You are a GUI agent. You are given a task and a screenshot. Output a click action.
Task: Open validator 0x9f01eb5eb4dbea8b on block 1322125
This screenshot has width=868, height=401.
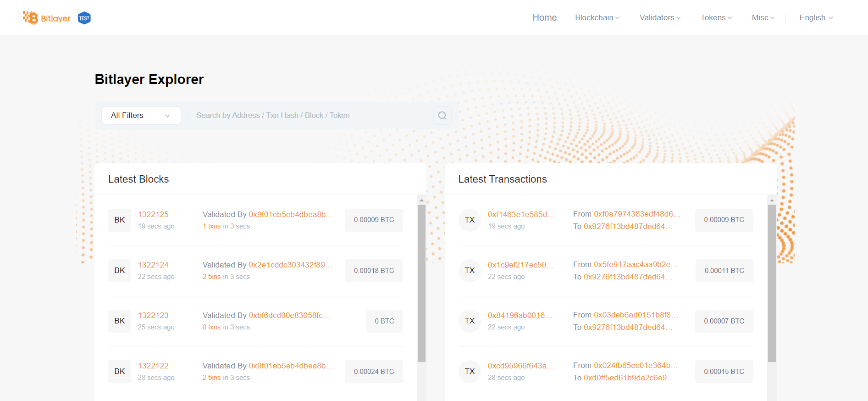291,214
